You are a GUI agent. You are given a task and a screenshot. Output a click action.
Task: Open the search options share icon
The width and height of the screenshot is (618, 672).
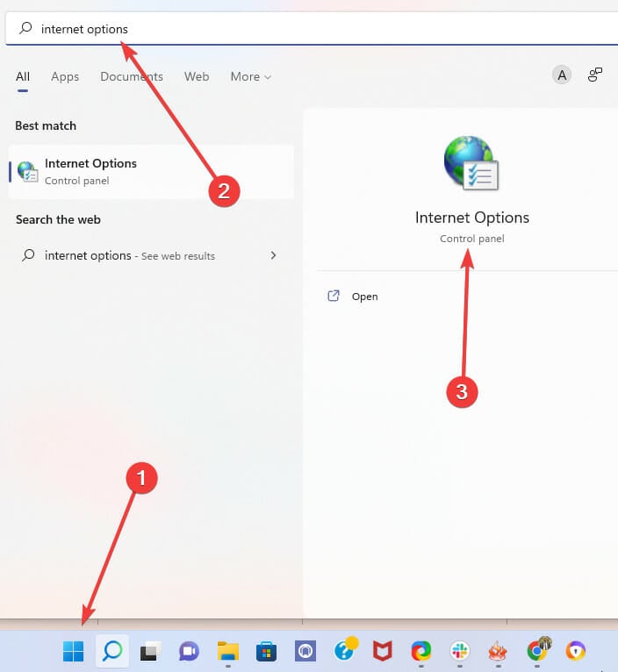point(595,75)
